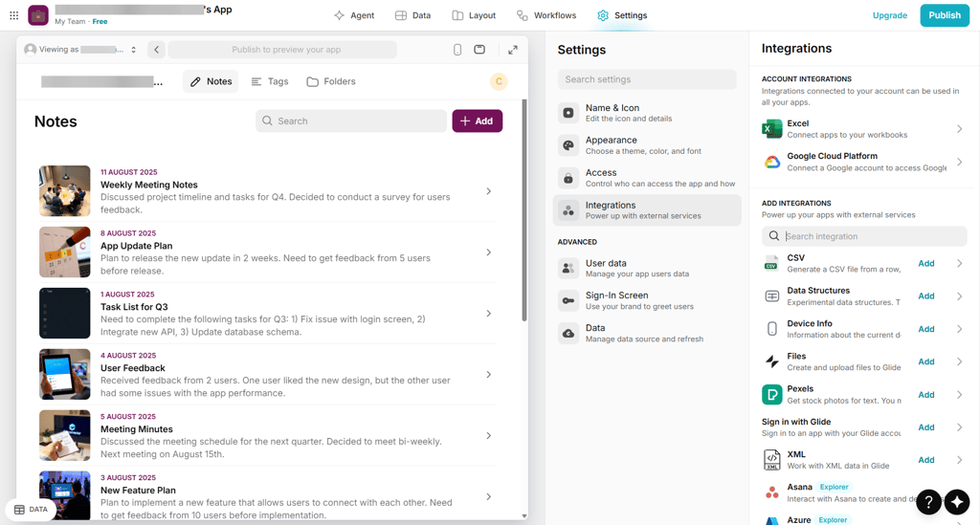The image size is (980, 525).
Task: Add the XML integration
Action: (926, 460)
